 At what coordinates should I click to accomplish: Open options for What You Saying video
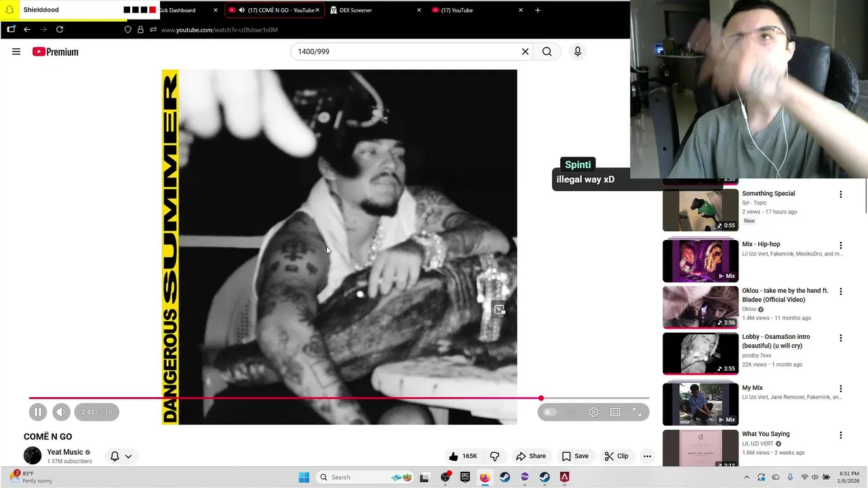point(841,435)
